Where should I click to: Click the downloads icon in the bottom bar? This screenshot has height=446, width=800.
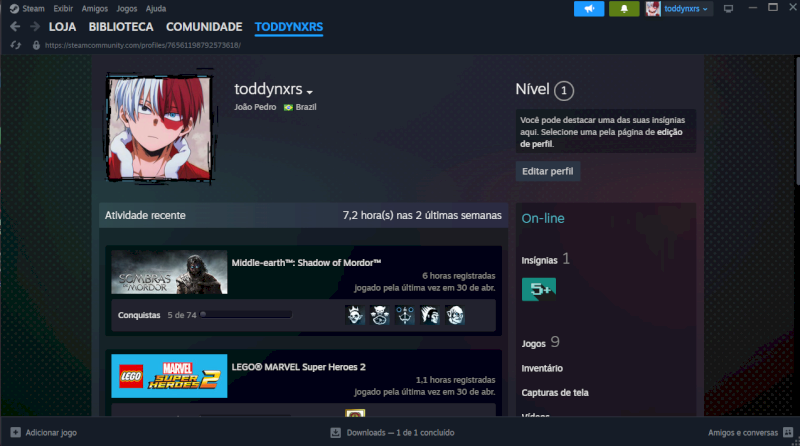[335, 432]
